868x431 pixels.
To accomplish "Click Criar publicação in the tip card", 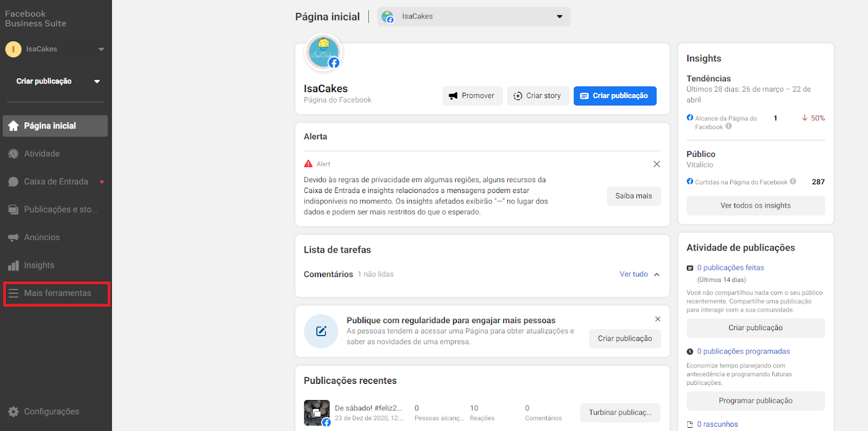I will [625, 339].
